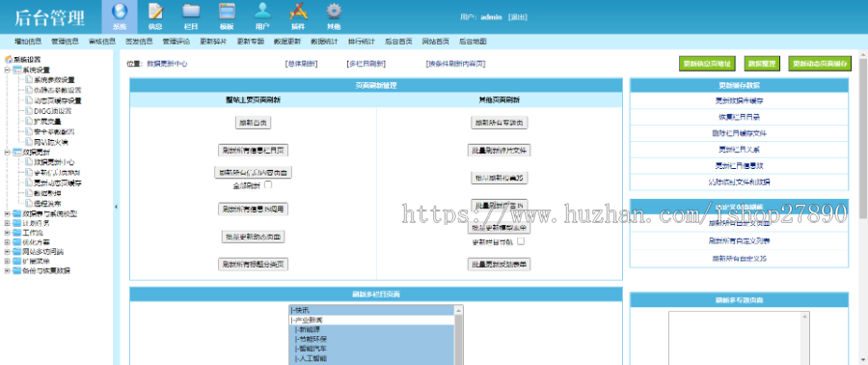The image size is (868, 365).
Task: Open the 插件 tools icon
Action: [x=298, y=12]
